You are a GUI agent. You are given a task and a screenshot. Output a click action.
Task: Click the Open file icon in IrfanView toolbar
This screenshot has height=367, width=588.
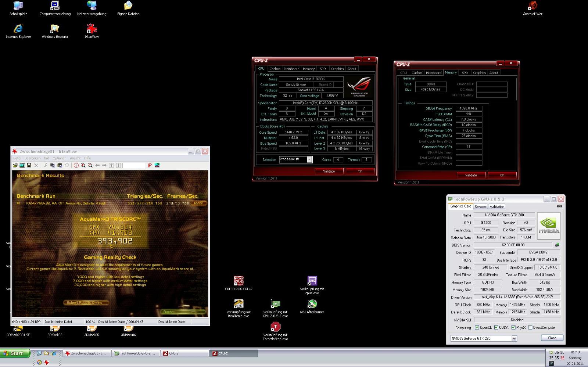coord(15,165)
